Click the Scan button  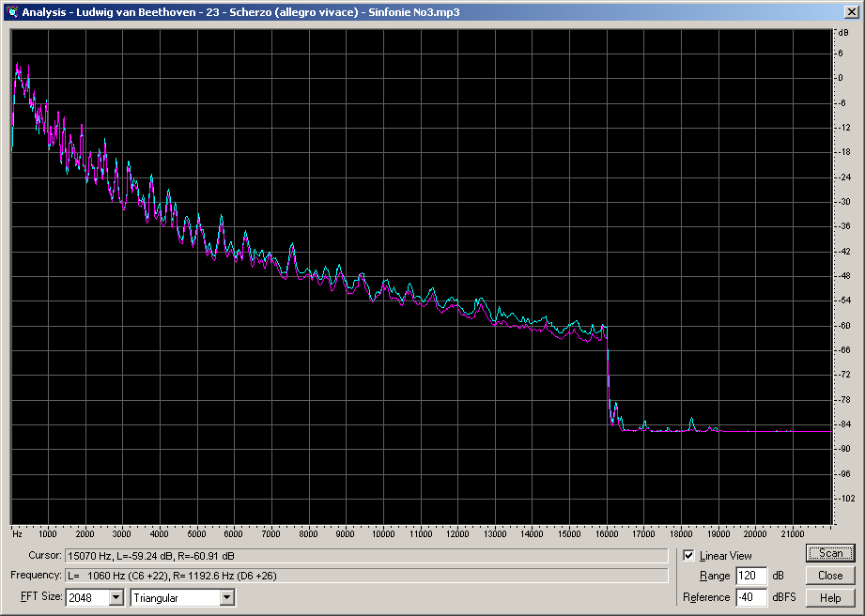pyautogui.click(x=830, y=554)
